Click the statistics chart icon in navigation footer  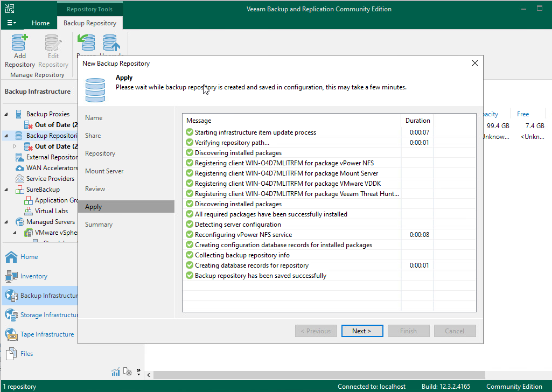(116, 372)
